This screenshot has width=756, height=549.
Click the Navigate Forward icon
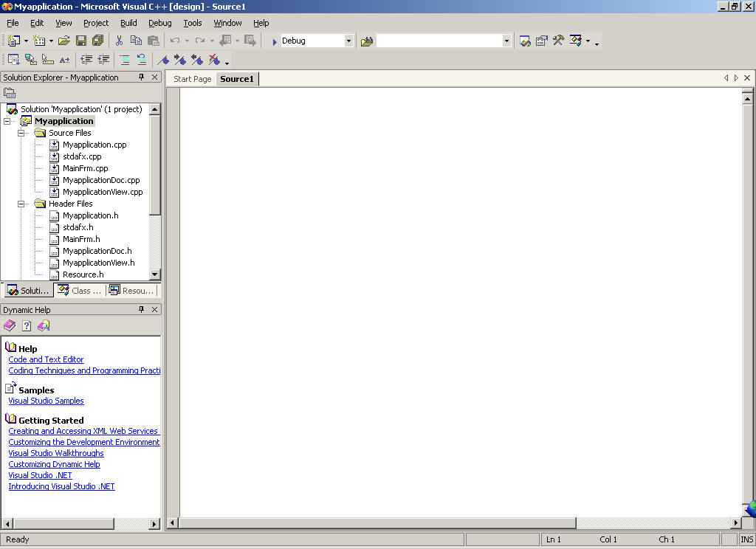coord(250,41)
